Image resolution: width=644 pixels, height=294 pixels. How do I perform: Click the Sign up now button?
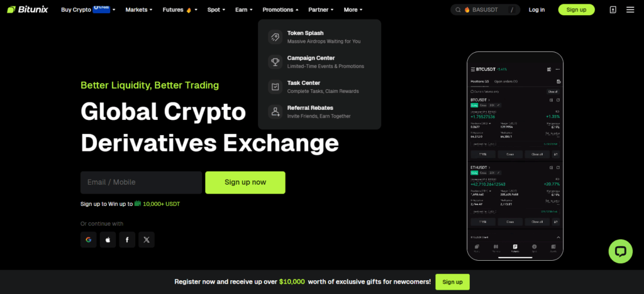pos(245,182)
